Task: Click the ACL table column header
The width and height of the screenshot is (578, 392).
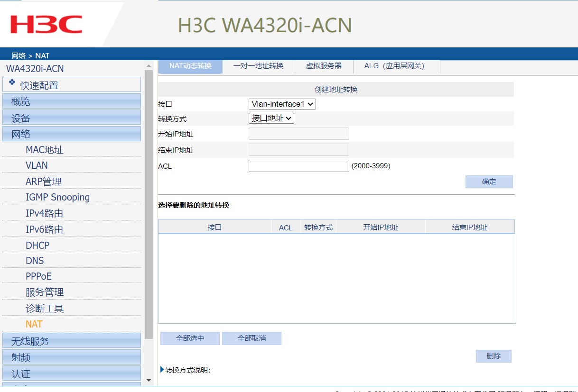Action: pos(286,227)
